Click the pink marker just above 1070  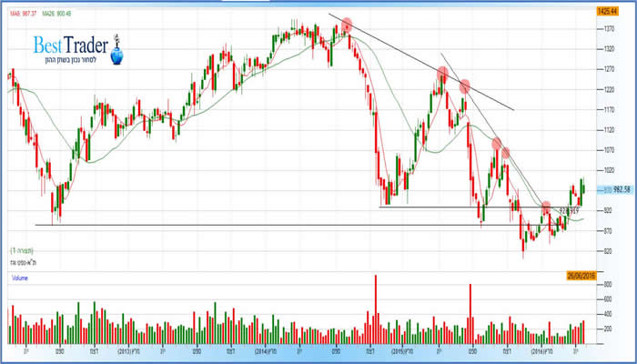tap(496, 143)
